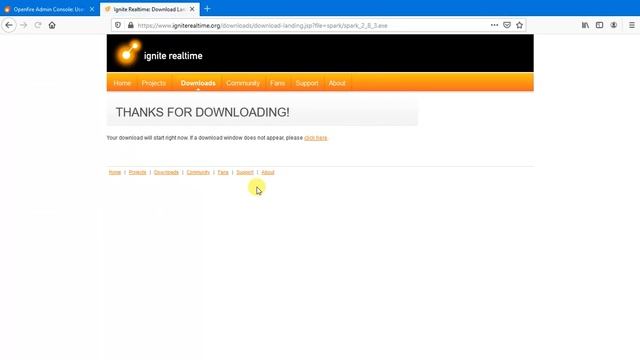The width and height of the screenshot is (640, 360).
Task: Follow the footer Projects link
Action: pos(137,172)
